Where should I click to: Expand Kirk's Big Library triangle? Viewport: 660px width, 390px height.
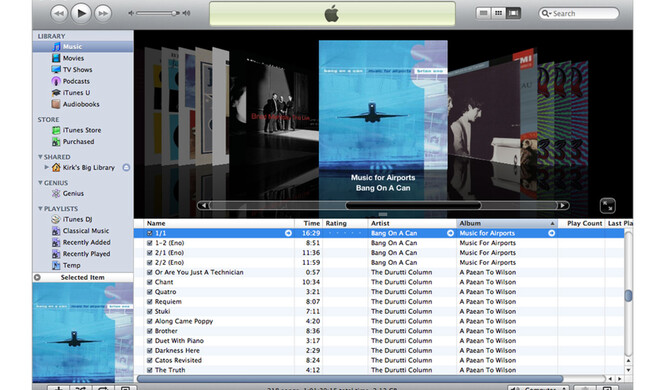click(x=46, y=167)
